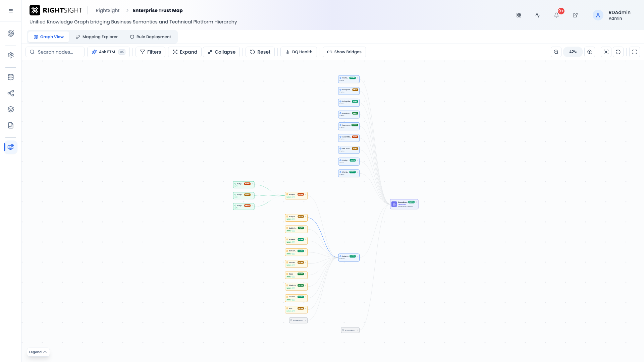The width and height of the screenshot is (644, 362).
Task: Expand the '30 more domains' node
Action: (350, 330)
